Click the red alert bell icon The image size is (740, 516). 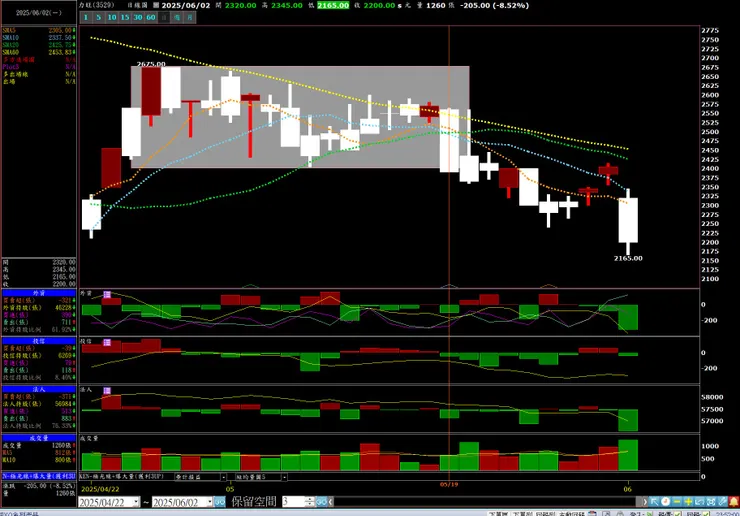733,502
